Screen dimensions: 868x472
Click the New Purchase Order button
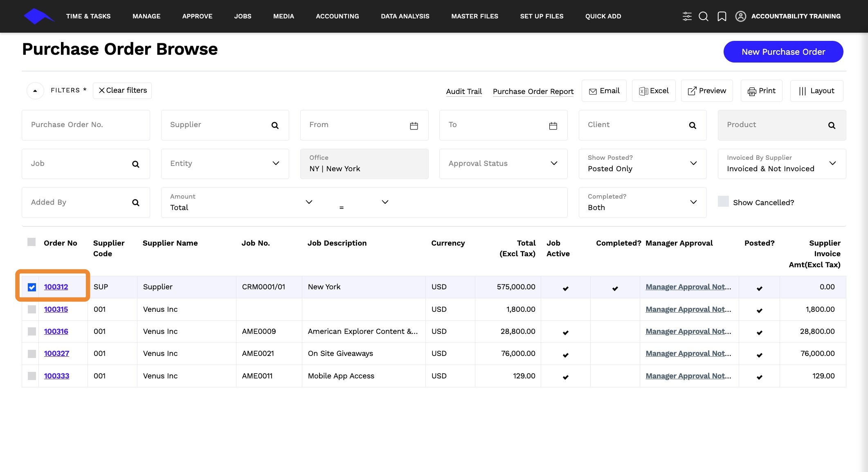783,52
